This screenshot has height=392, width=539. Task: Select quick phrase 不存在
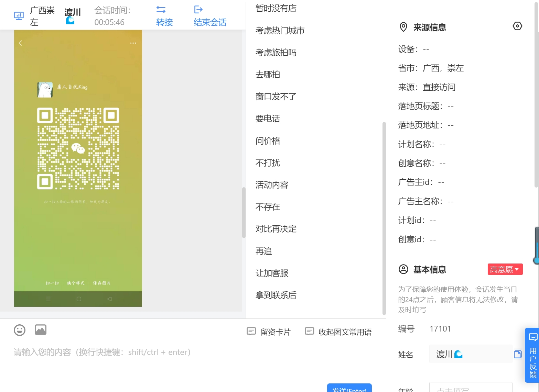click(x=268, y=207)
